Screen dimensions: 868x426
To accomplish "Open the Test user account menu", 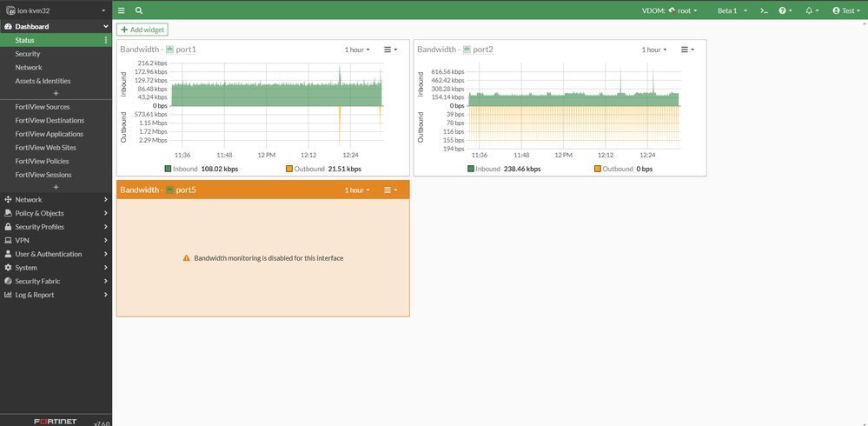I will 847,10.
